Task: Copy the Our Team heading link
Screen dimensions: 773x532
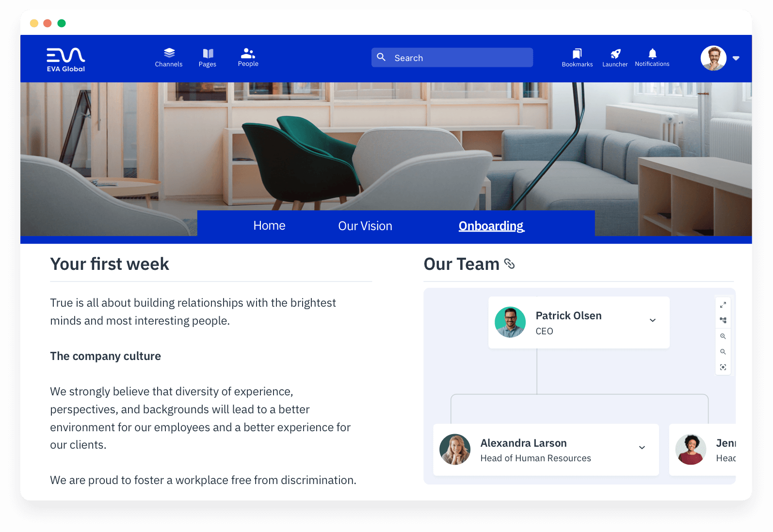Action: click(509, 264)
